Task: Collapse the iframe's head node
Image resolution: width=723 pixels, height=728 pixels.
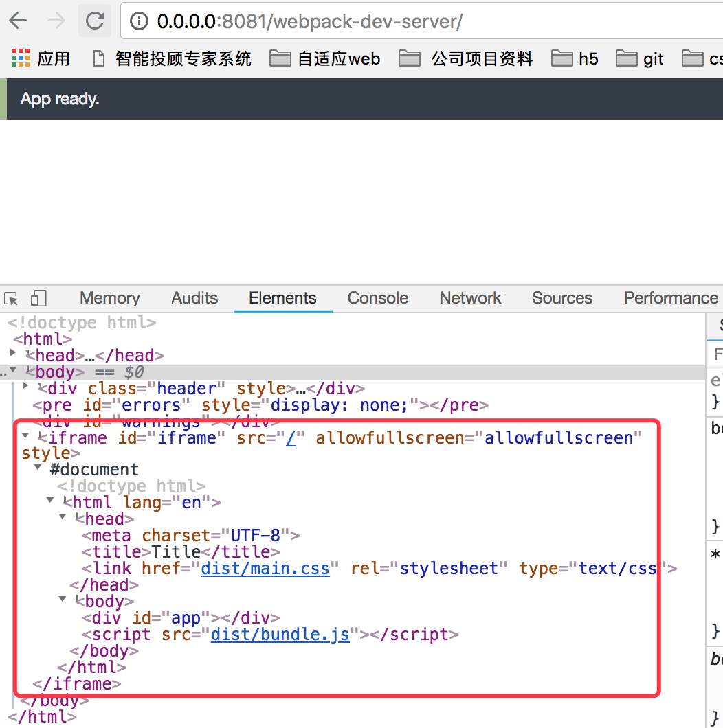Action: point(63,516)
